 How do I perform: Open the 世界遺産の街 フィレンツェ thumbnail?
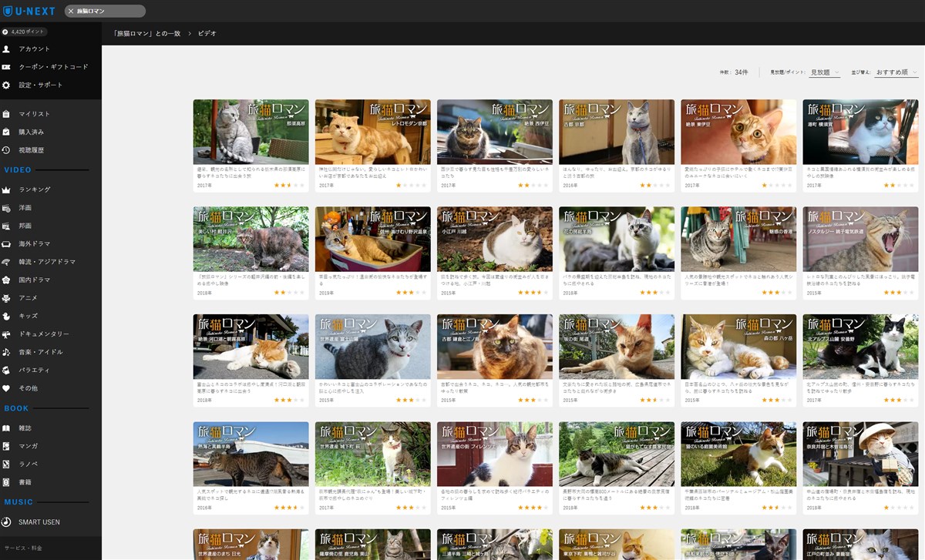(x=494, y=454)
